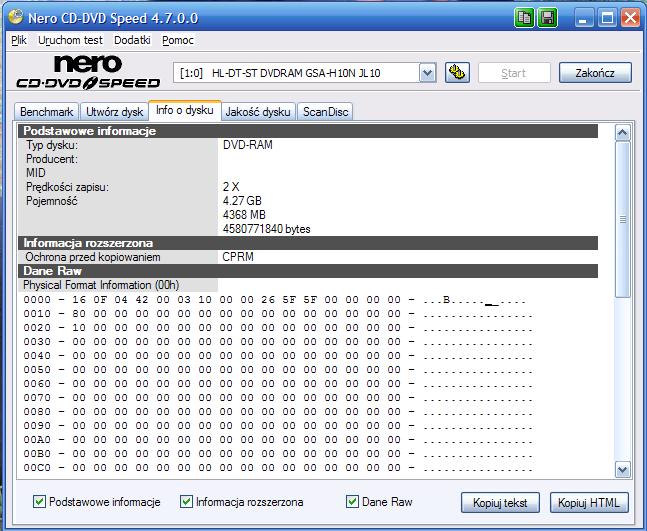The image size is (647, 531).
Task: Click the Dane Raw section header
Action: 308,271
